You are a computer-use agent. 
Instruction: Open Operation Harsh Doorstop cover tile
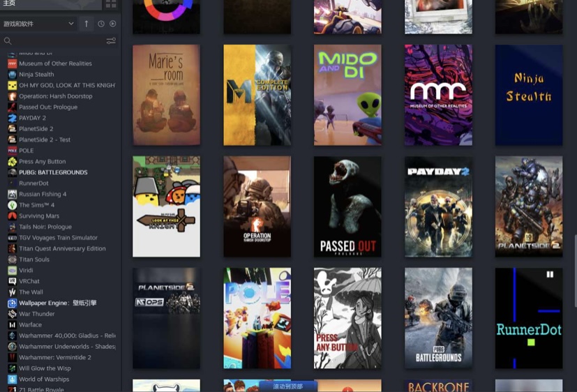coord(257,206)
